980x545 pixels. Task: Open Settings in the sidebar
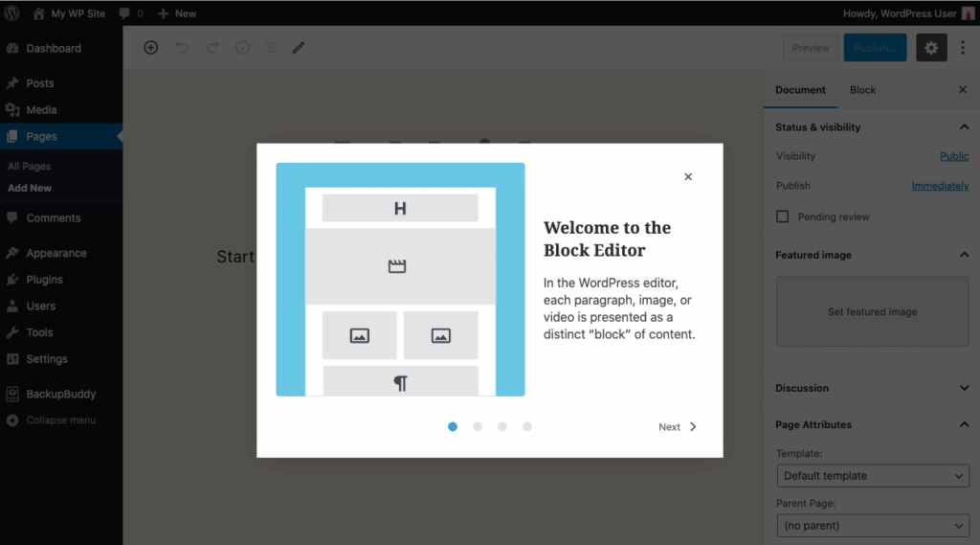47,358
